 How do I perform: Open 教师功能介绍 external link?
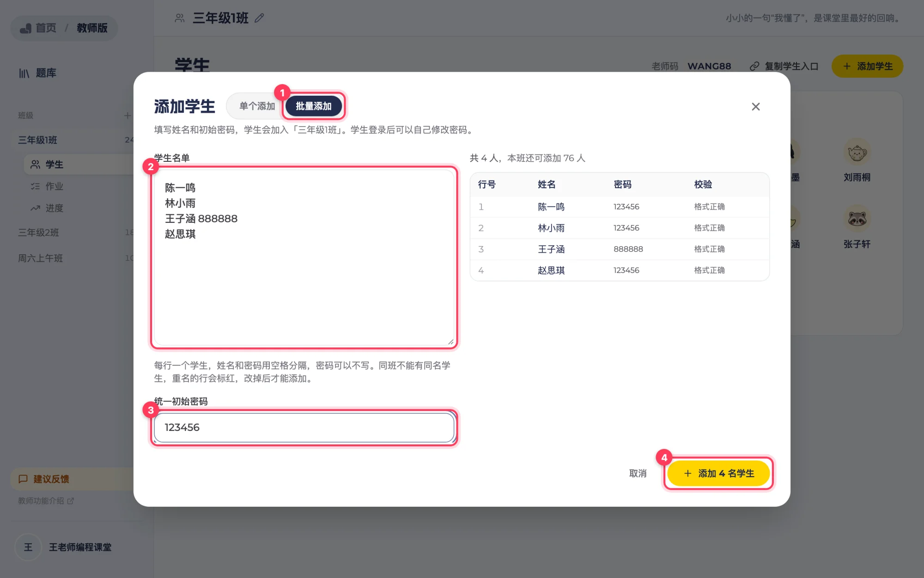pos(46,501)
